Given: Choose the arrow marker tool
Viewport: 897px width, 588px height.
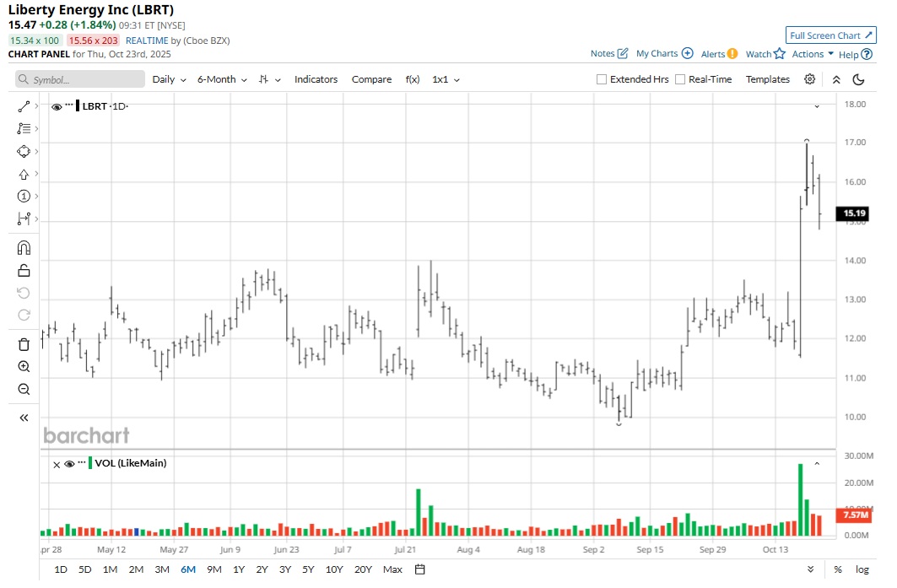Looking at the screenshot, I should 24,175.
